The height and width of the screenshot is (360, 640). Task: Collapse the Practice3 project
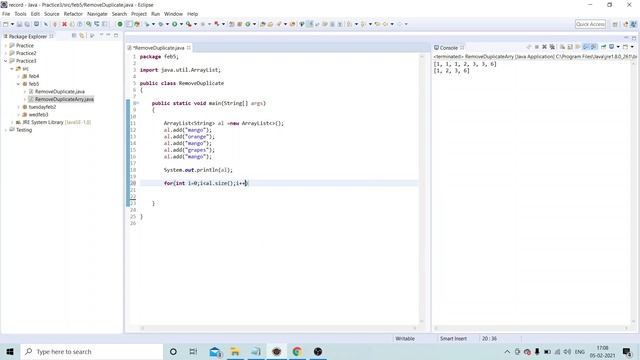[6, 61]
